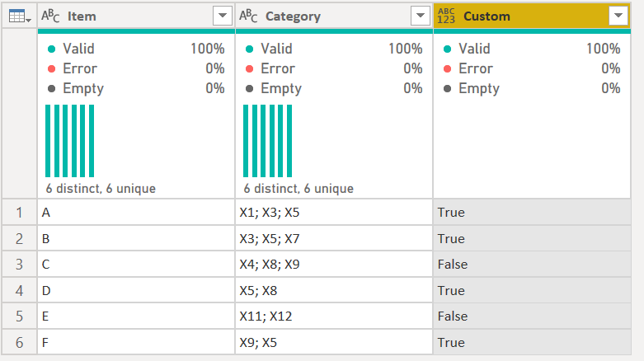This screenshot has width=644, height=361.
Task: Click the Item cell containing D
Action: pos(136,290)
